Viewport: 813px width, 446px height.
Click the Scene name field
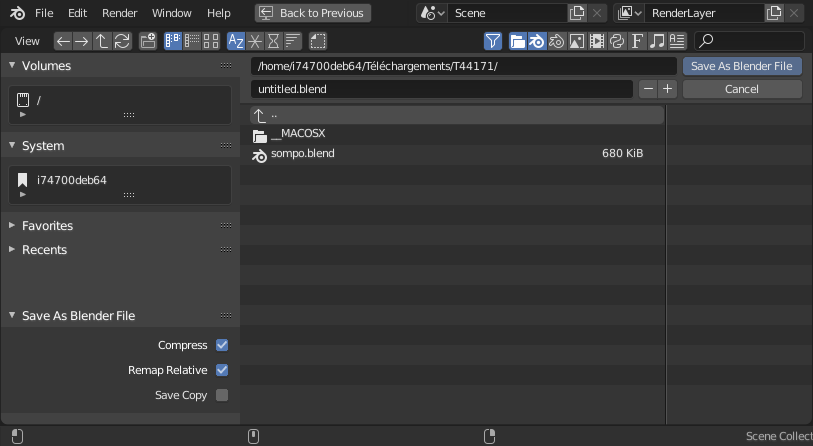(507, 13)
